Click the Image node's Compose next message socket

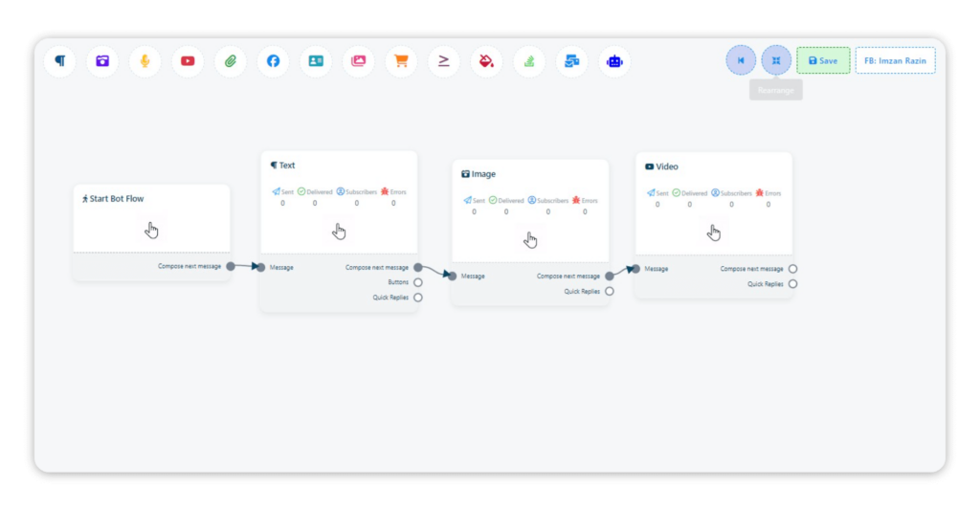pos(610,277)
